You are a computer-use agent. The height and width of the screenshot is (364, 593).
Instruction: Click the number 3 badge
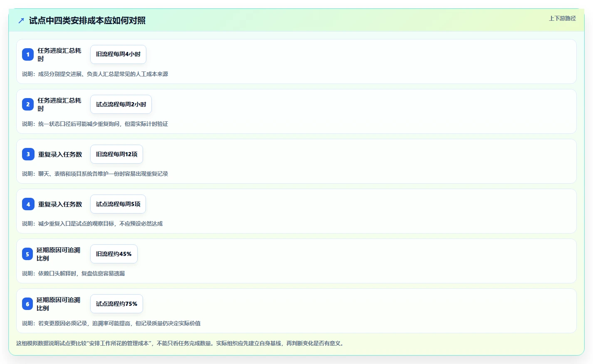(x=28, y=154)
